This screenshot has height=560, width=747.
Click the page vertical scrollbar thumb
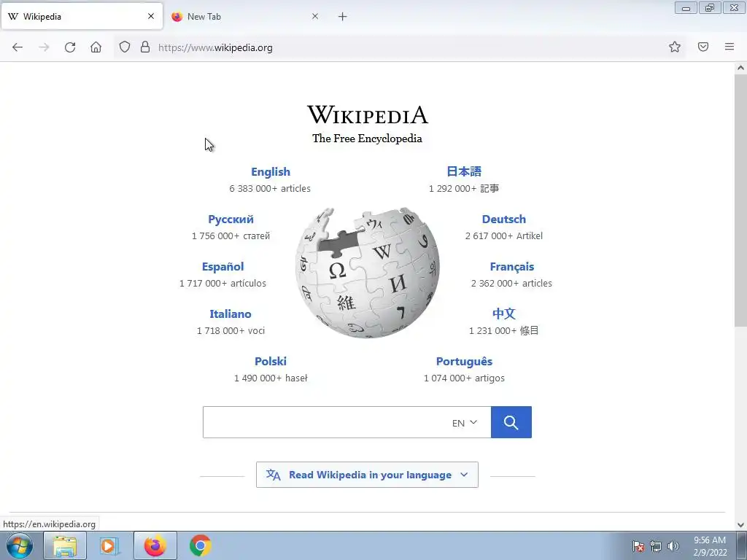[740, 200]
